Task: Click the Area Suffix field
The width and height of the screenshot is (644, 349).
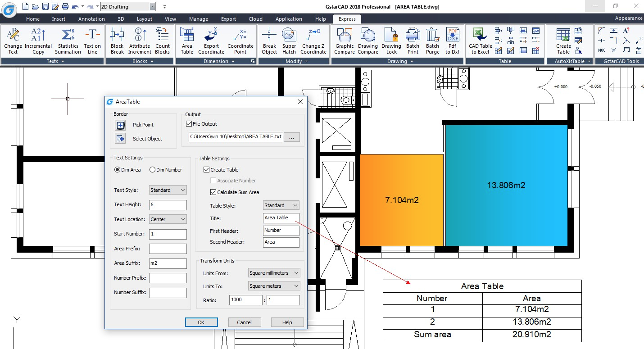Action: point(168,263)
